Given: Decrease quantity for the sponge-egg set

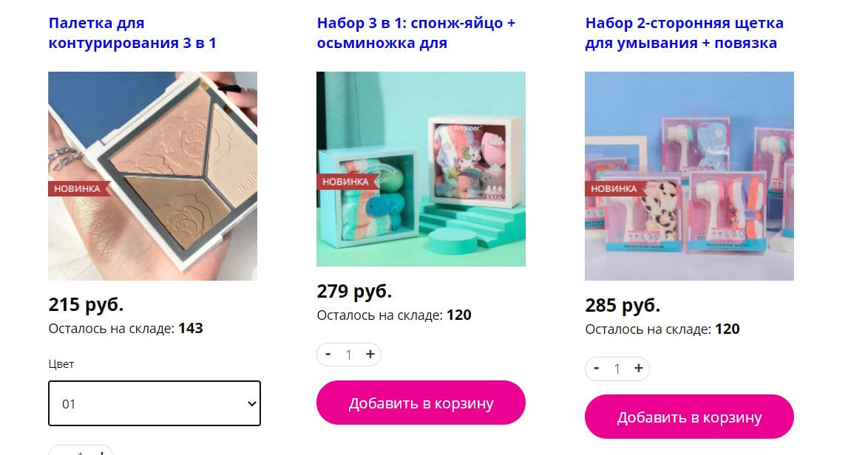Looking at the screenshot, I should pyautogui.click(x=328, y=355).
